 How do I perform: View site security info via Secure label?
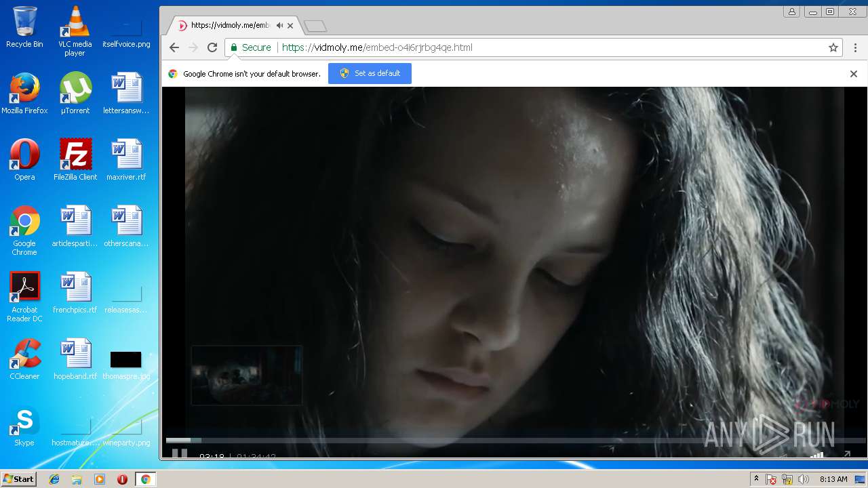click(x=250, y=47)
